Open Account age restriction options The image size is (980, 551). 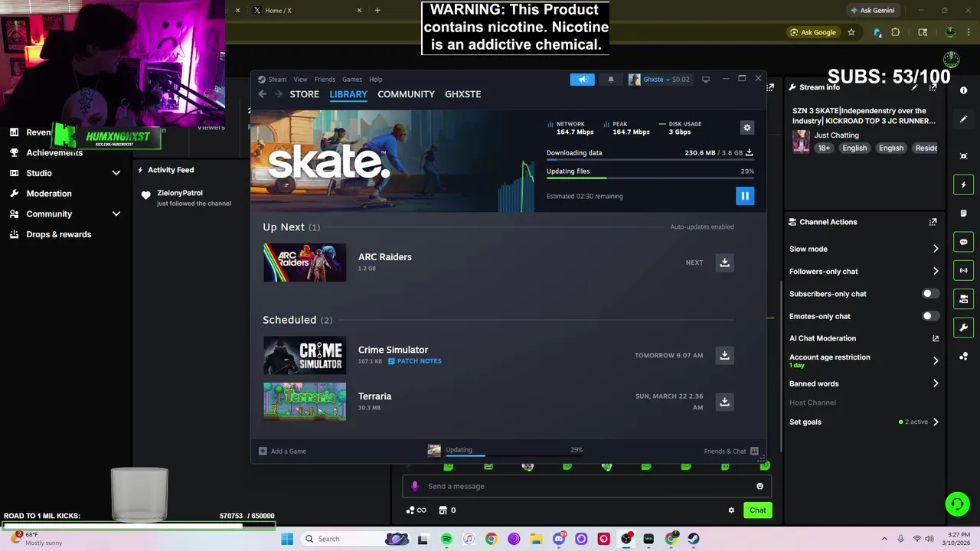click(936, 360)
